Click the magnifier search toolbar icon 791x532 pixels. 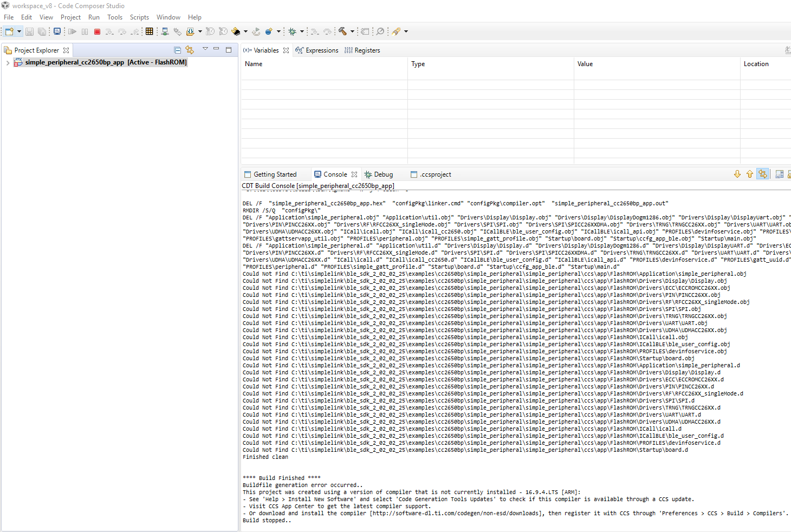point(380,31)
